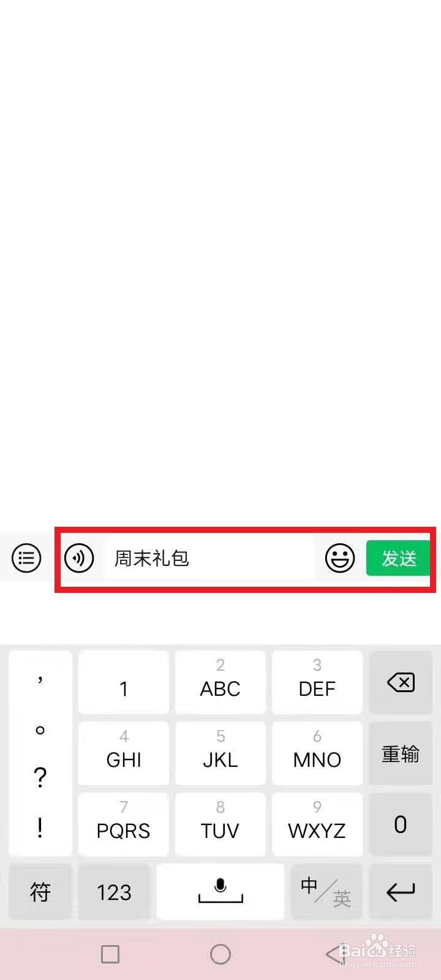The height and width of the screenshot is (980, 441).
Task: Open the 符 symbols keyboard
Action: [x=40, y=892]
